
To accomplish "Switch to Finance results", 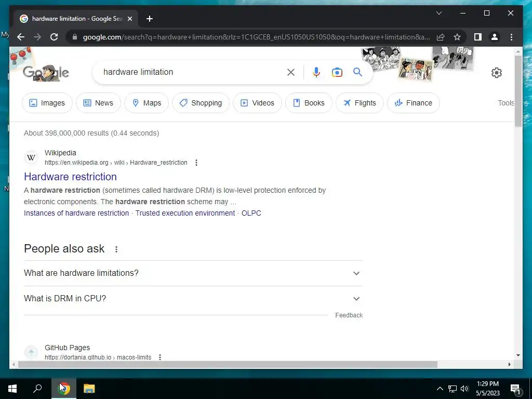I will (413, 103).
